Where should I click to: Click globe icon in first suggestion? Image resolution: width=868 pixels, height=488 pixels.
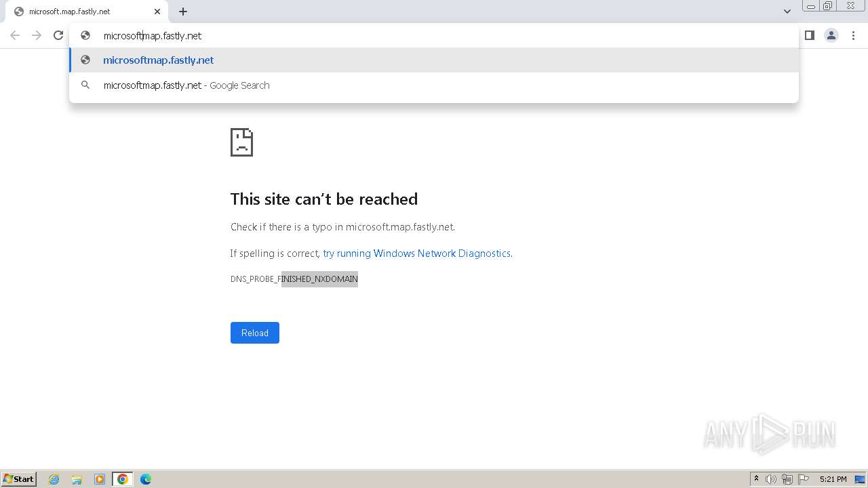(85, 60)
